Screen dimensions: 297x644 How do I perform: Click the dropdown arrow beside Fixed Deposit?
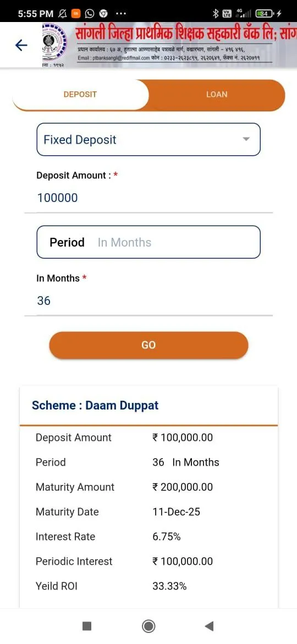[x=246, y=139]
